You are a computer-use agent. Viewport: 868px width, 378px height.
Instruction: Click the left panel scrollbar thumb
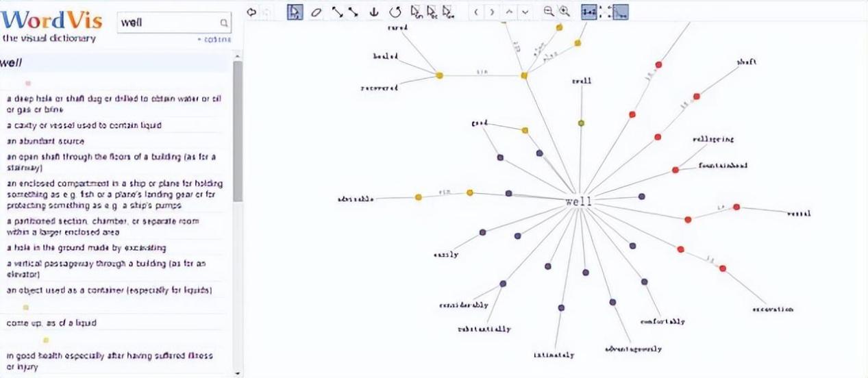(x=238, y=130)
